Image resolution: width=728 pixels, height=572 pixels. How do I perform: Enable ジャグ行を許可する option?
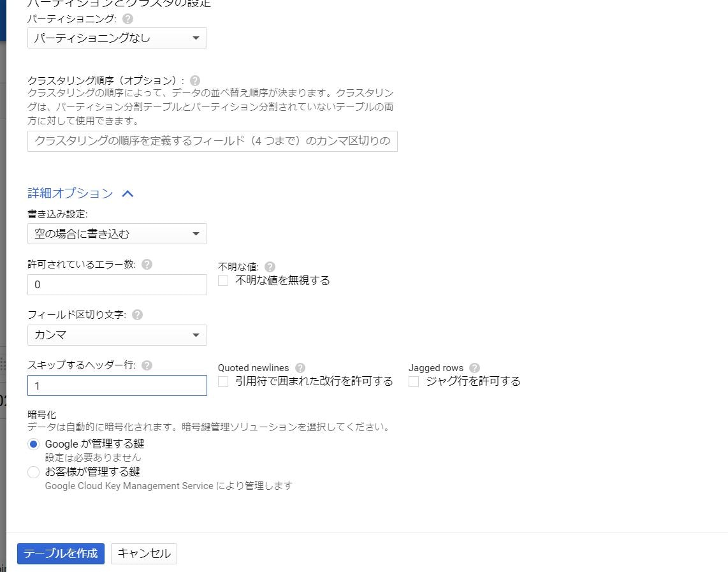tap(414, 381)
